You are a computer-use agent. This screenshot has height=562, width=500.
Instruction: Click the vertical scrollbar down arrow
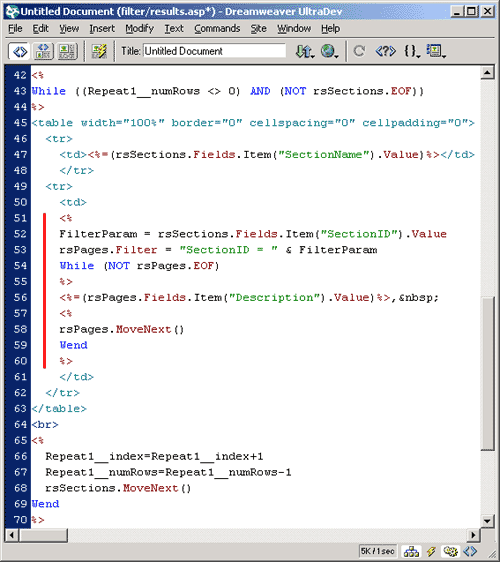(x=487, y=520)
